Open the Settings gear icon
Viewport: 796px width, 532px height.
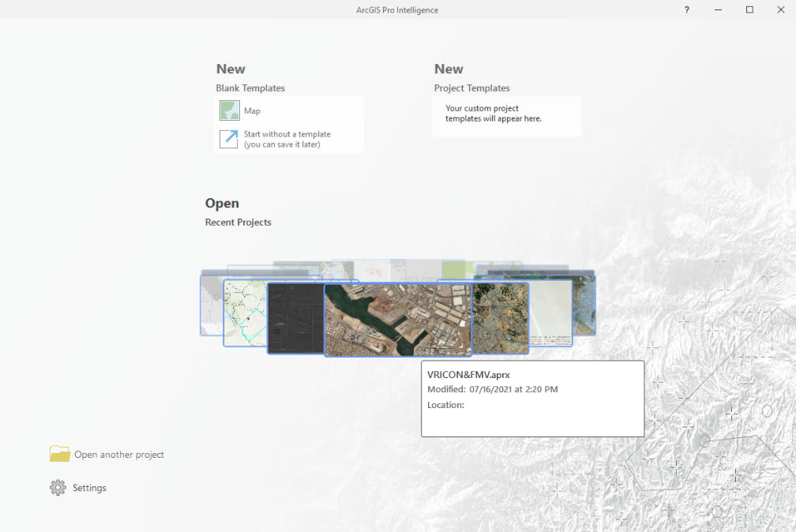click(57, 487)
